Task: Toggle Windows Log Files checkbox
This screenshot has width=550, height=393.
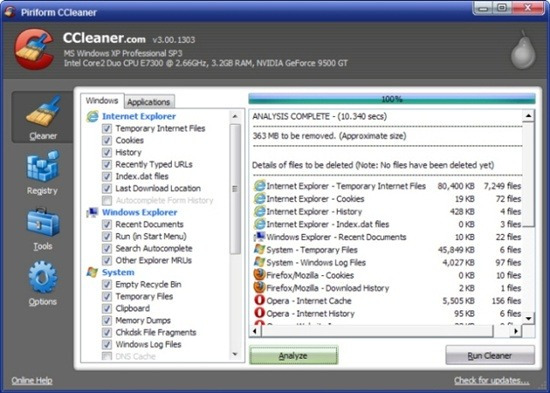Action: (x=107, y=344)
